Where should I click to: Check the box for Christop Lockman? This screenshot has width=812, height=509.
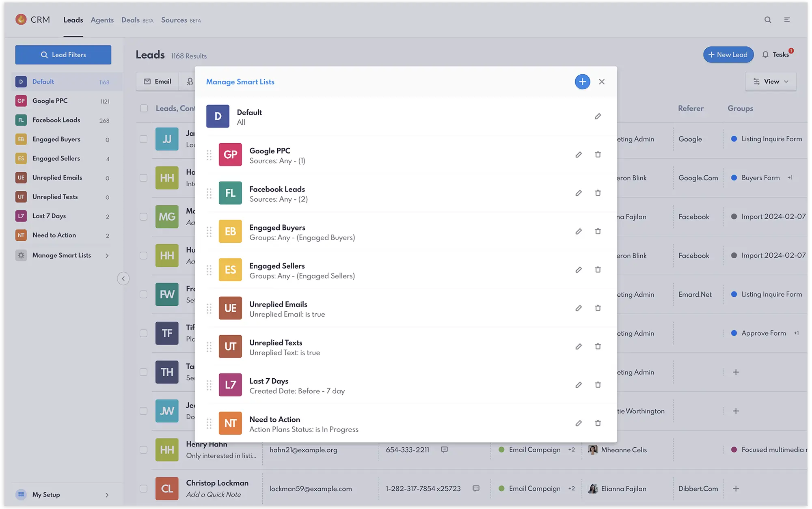pos(144,489)
